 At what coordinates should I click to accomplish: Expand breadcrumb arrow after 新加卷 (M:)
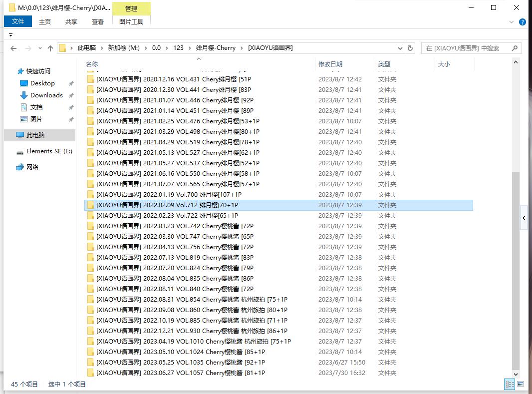pyautogui.click(x=146, y=48)
